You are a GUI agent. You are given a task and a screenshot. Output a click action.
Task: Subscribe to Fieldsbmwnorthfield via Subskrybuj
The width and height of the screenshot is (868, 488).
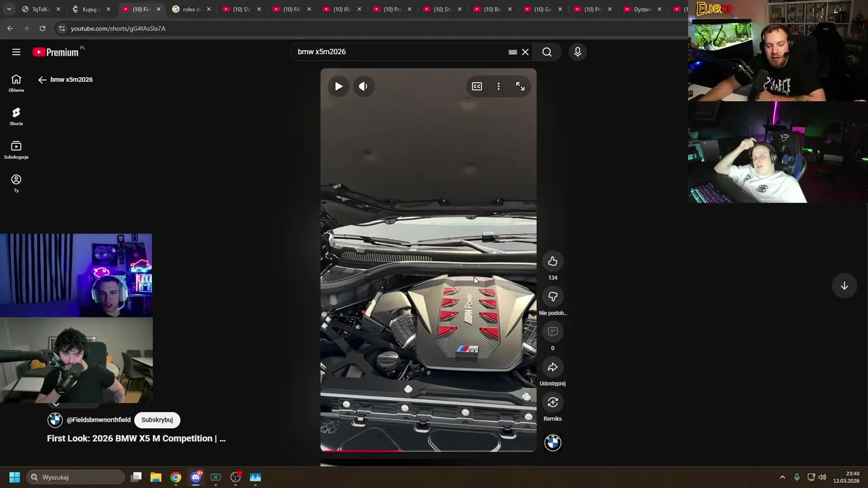tap(157, 420)
